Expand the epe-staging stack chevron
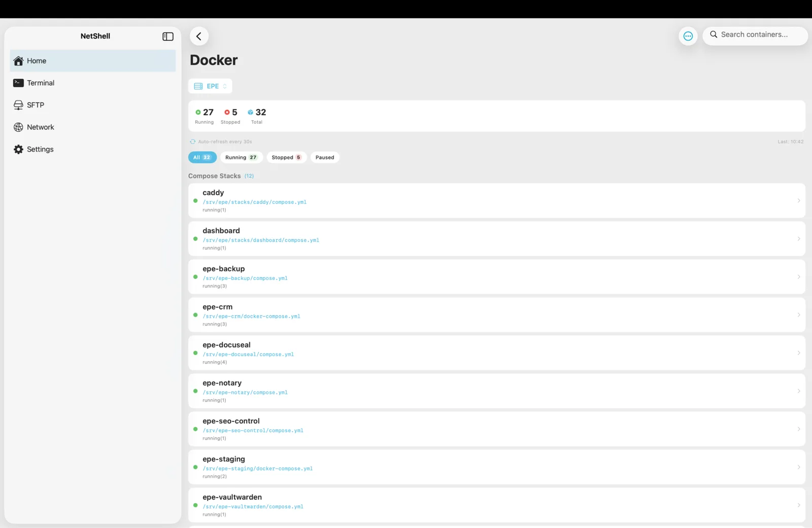This screenshot has height=528, width=812. 798,467
